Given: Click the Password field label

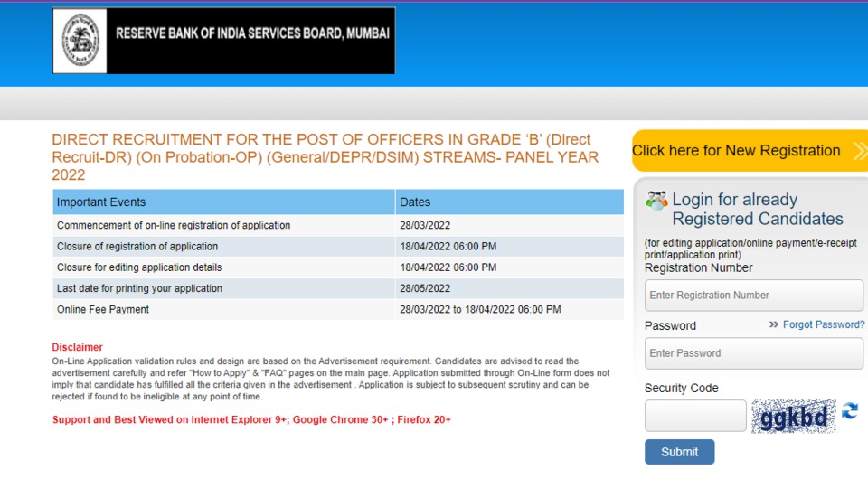Looking at the screenshot, I should coord(670,325).
